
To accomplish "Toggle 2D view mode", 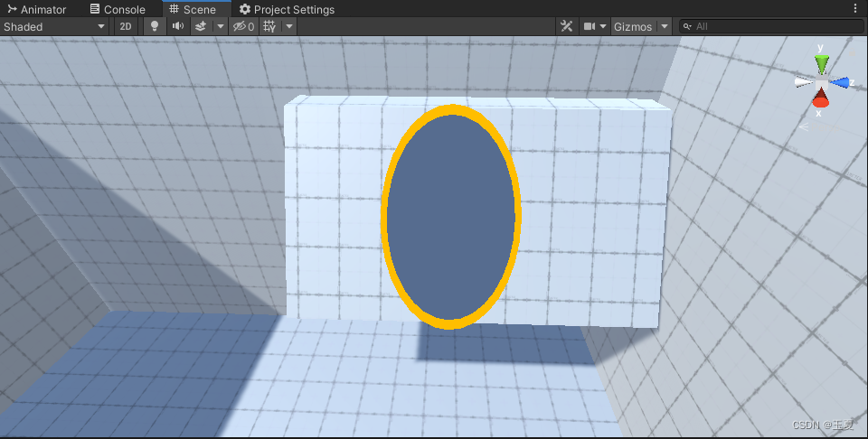I will [x=126, y=26].
